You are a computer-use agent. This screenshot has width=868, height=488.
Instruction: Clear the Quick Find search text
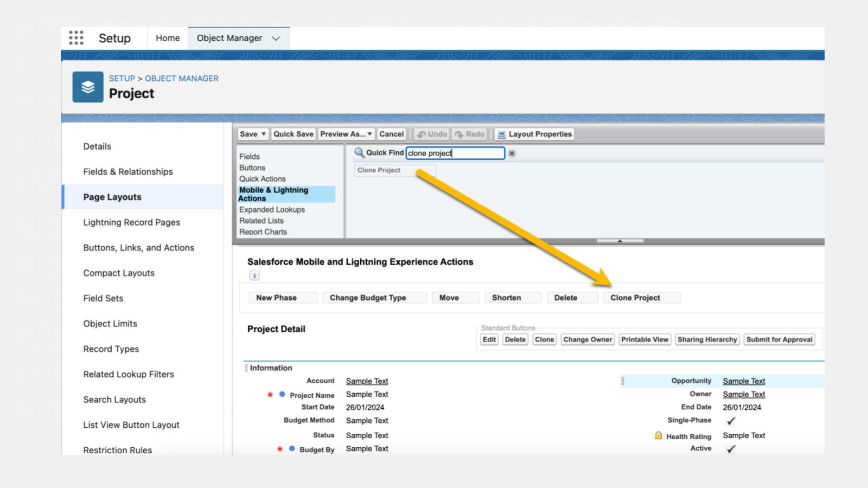click(x=512, y=153)
